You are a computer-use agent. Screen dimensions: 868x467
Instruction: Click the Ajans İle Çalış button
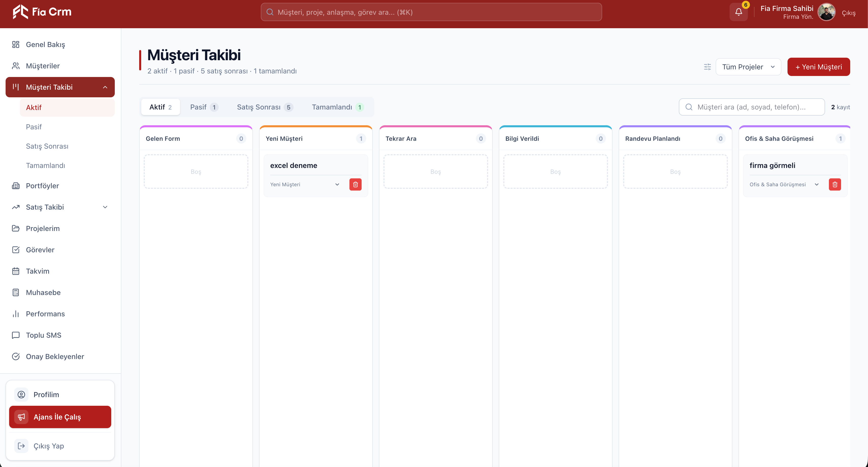[x=60, y=417]
